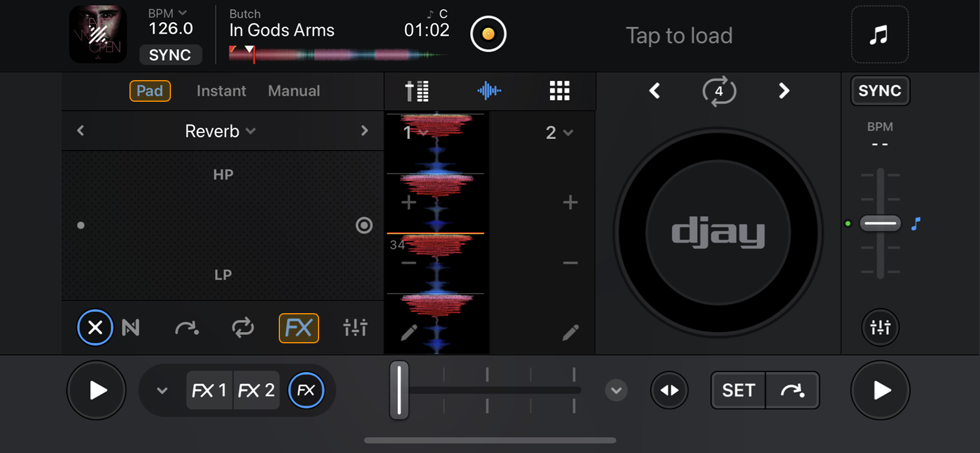Image resolution: width=980 pixels, height=453 pixels.
Task: Open the loop tool icon
Action: [x=242, y=327]
